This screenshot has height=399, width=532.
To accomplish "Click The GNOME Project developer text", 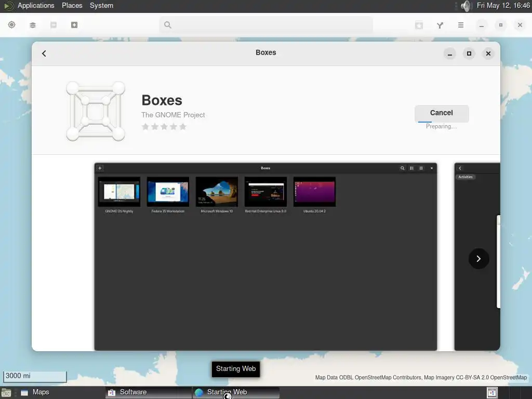I will (173, 115).
